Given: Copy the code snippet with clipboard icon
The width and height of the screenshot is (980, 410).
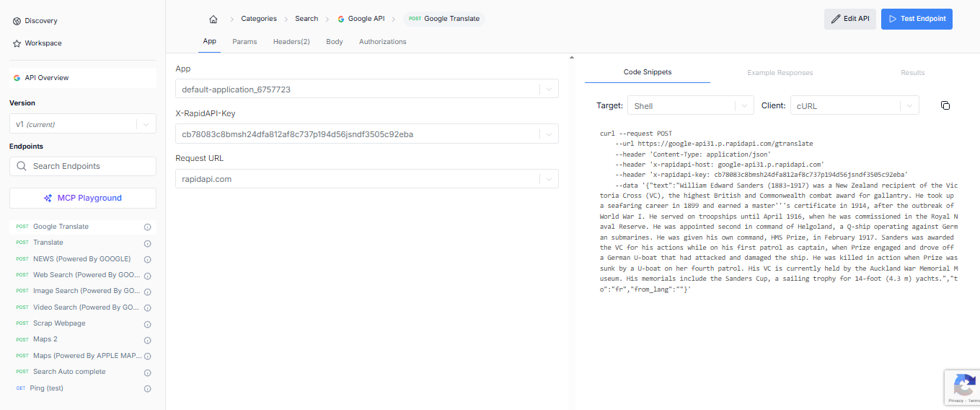Looking at the screenshot, I should 945,105.
